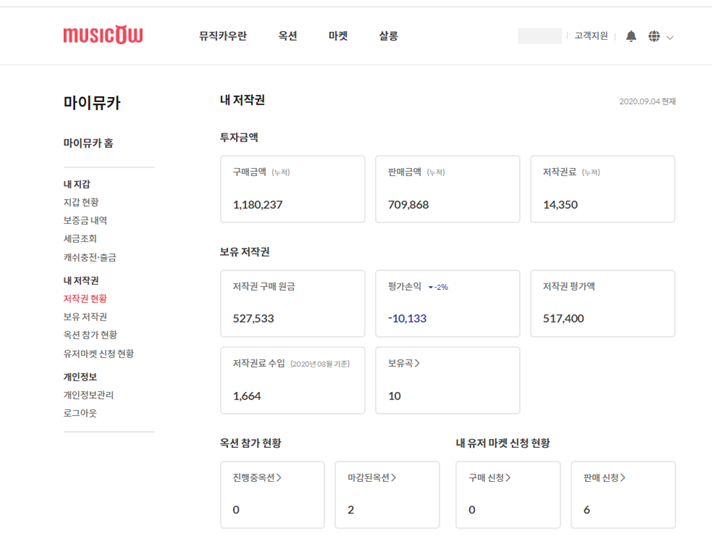The width and height of the screenshot is (712, 549).
Task: Click the Musicow logo
Action: click(103, 35)
